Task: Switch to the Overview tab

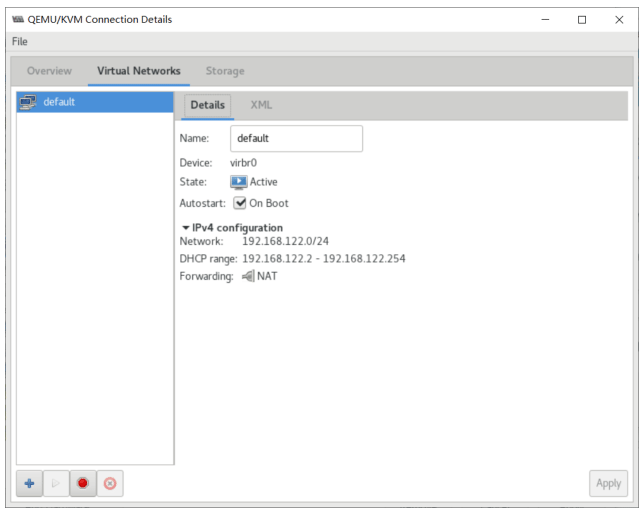Action: [49, 71]
